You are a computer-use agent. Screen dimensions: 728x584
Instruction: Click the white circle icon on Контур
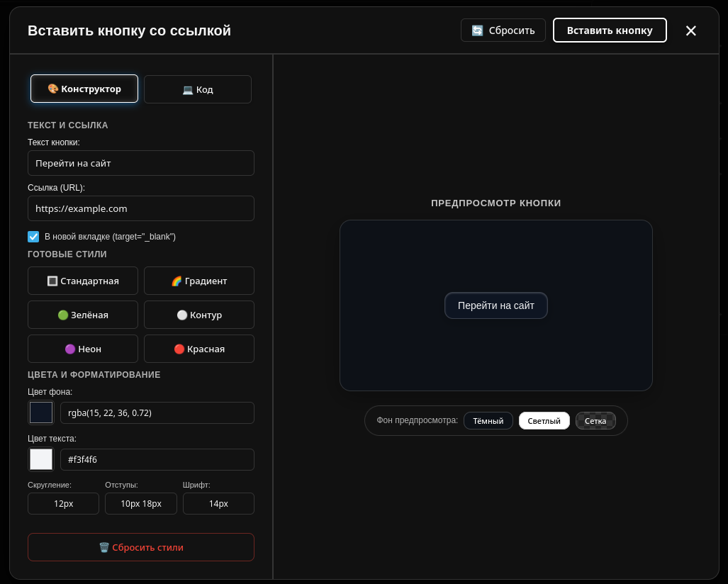pos(182,315)
